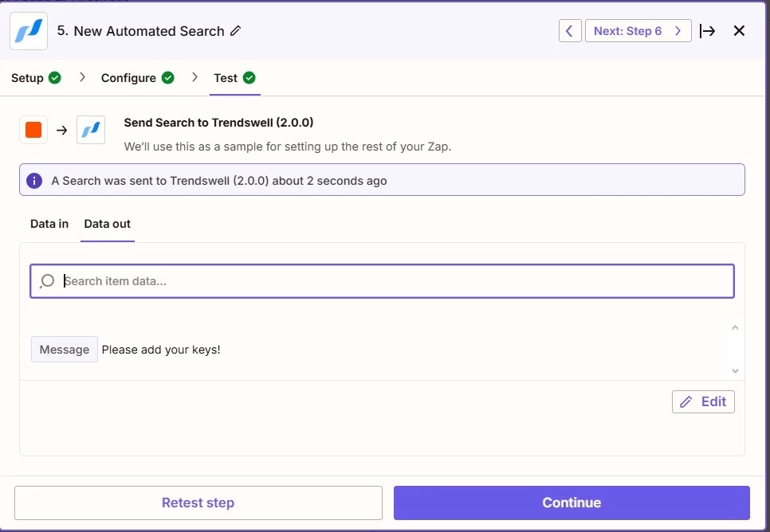Switch to the Data in tab

[49, 224]
